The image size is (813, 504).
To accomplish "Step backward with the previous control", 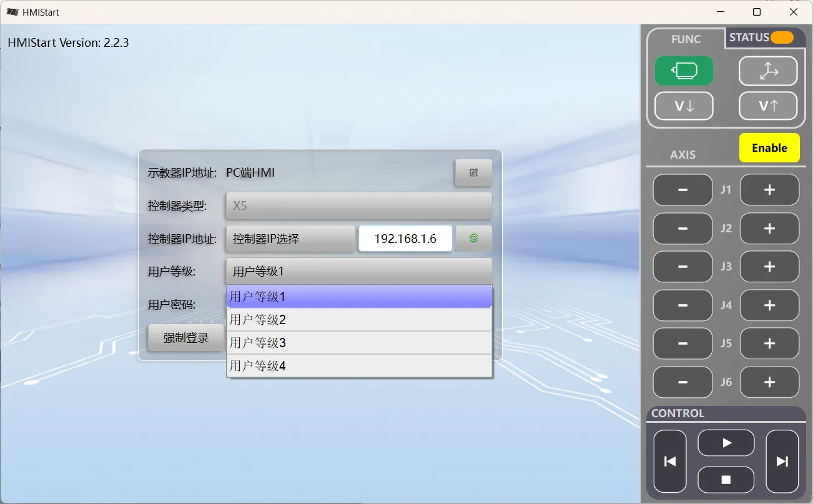I will tap(670, 462).
